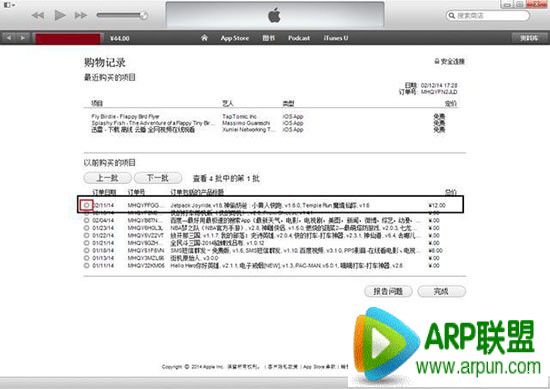Click the 订单日期 column header
This screenshot has height=389, width=550.
pyautogui.click(x=104, y=192)
